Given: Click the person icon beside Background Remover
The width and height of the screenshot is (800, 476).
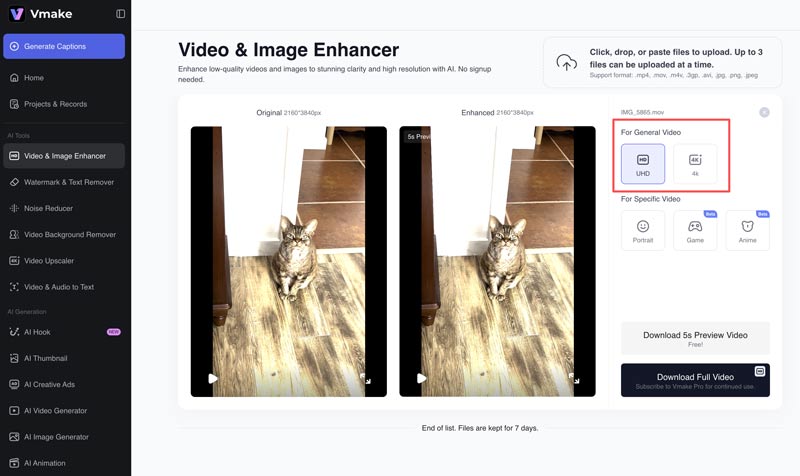Looking at the screenshot, I should click(x=14, y=235).
